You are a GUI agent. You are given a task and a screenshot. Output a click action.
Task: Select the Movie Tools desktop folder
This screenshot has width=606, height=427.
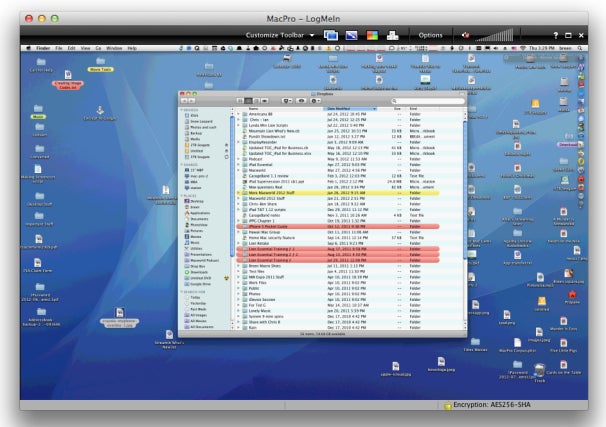click(100, 65)
